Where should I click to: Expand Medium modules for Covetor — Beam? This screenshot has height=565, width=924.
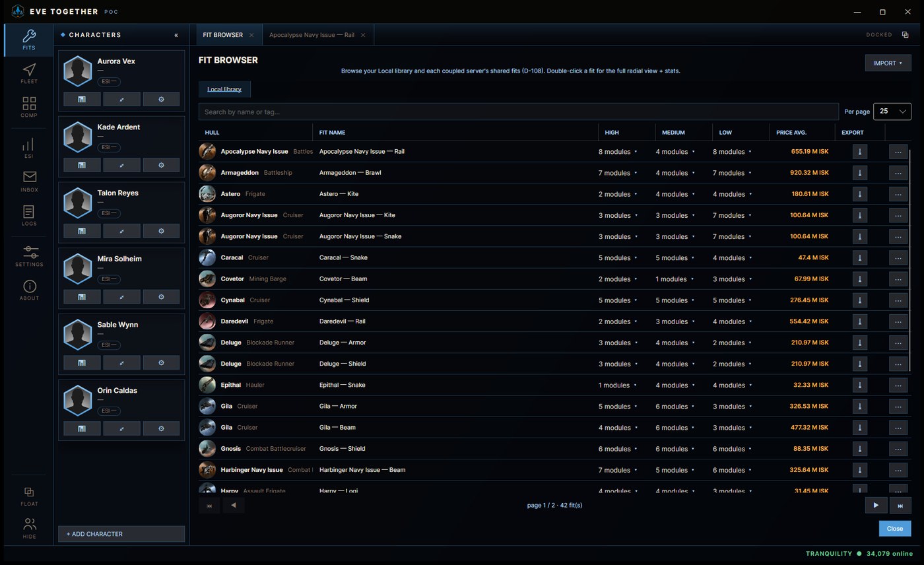(675, 279)
